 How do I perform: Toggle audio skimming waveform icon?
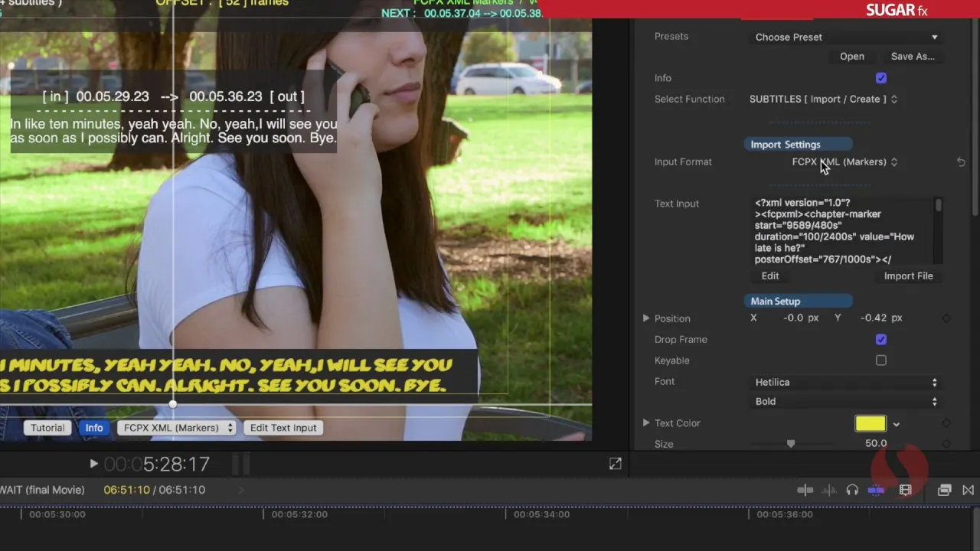click(x=829, y=490)
